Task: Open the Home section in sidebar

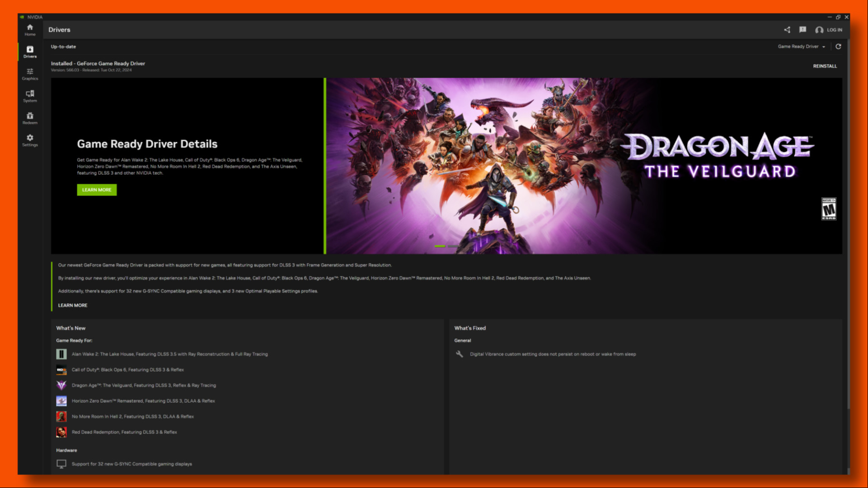Action: pyautogui.click(x=30, y=30)
